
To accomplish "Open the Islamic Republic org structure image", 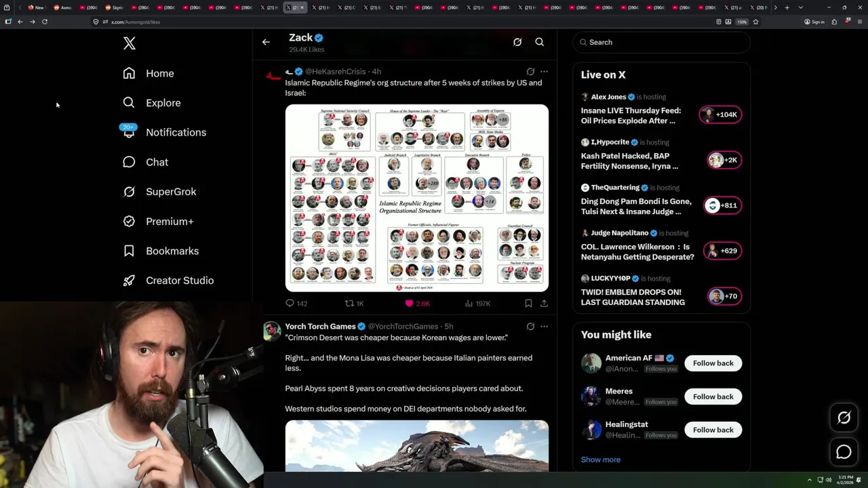I will click(x=417, y=198).
